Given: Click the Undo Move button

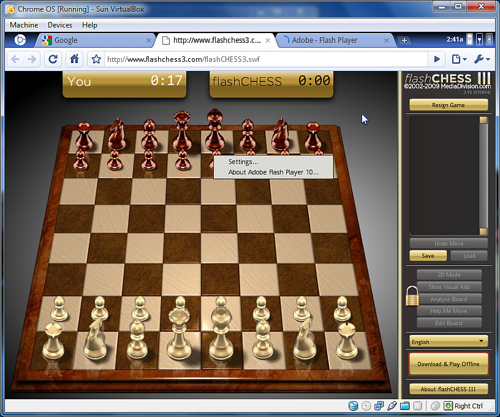Looking at the screenshot, I should coord(448,243).
